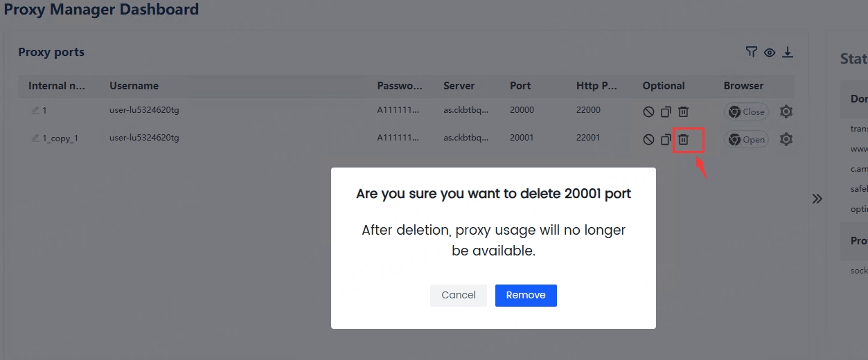Click the download export icon
868x360 pixels.
point(788,53)
